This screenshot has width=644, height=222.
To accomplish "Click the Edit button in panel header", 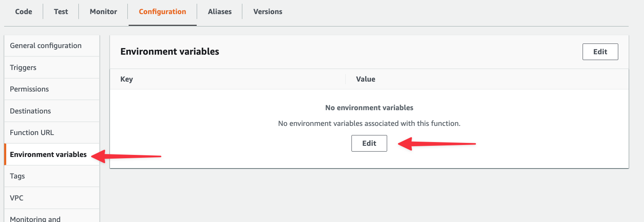I will [x=600, y=52].
